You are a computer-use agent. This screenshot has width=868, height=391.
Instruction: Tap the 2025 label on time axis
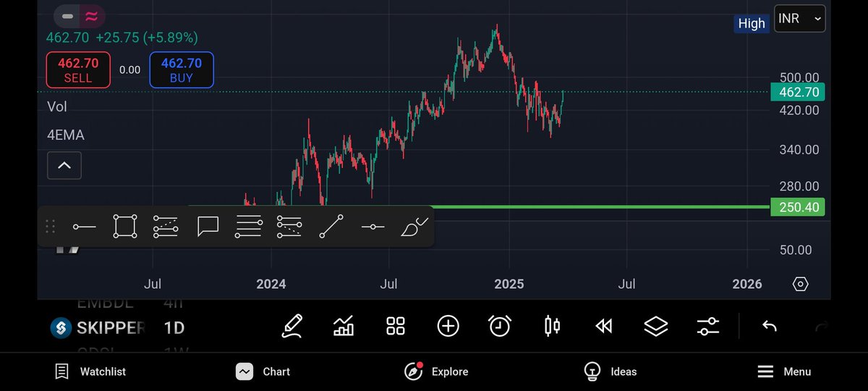(509, 284)
